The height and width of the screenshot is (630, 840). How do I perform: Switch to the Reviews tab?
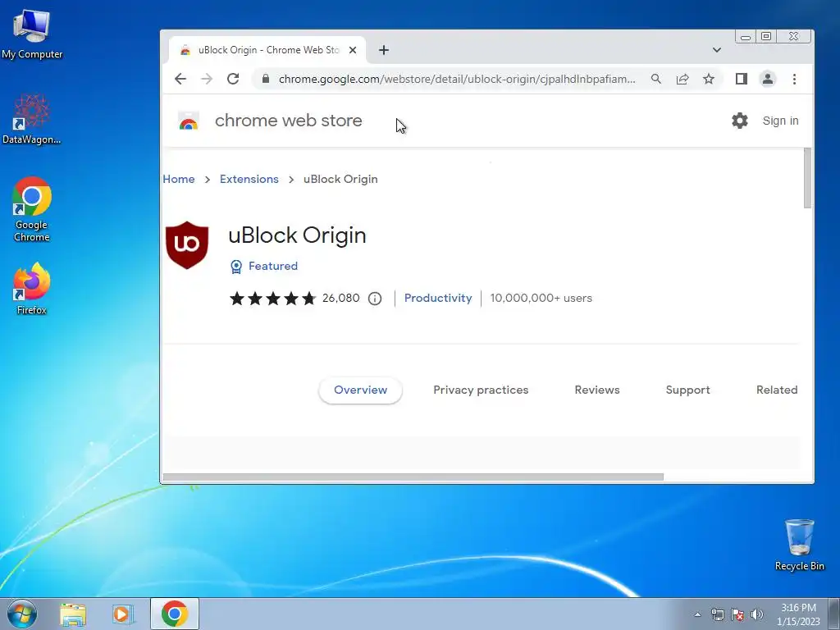point(597,390)
